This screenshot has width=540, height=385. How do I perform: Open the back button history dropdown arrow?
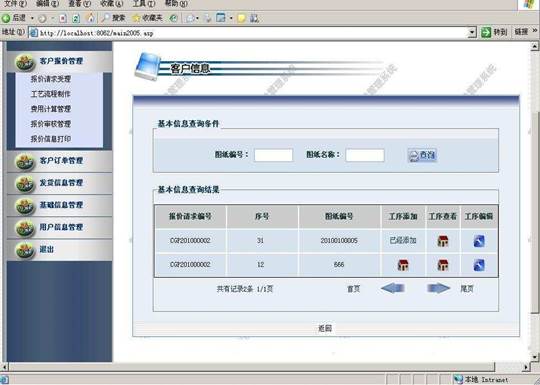point(32,18)
